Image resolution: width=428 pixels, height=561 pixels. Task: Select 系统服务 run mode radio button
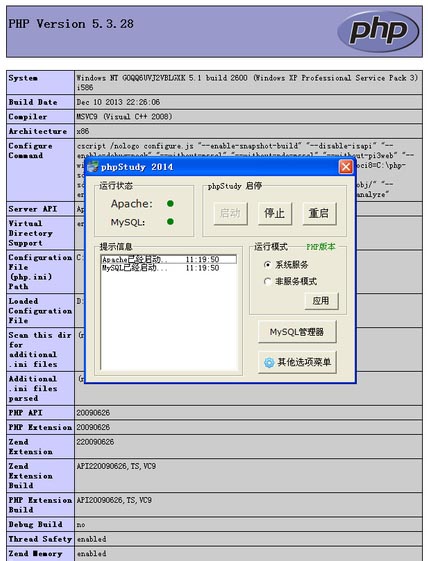267,265
